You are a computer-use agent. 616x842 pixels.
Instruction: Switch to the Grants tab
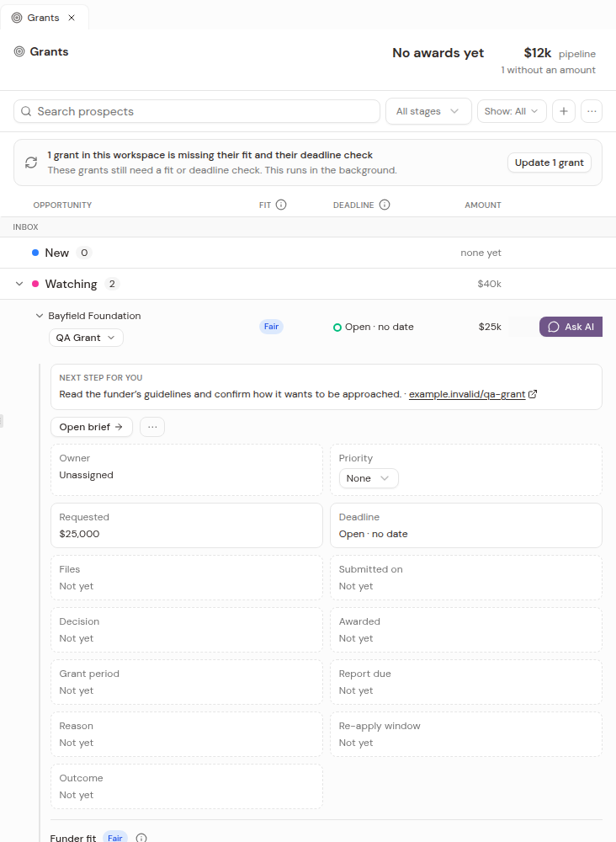click(x=44, y=17)
